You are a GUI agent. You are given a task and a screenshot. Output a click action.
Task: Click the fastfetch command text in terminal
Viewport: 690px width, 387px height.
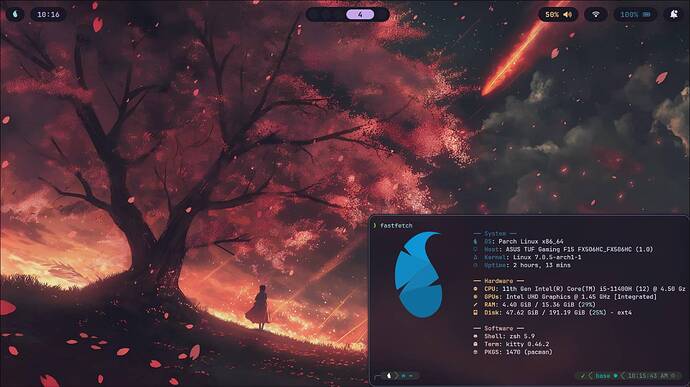[x=396, y=225]
